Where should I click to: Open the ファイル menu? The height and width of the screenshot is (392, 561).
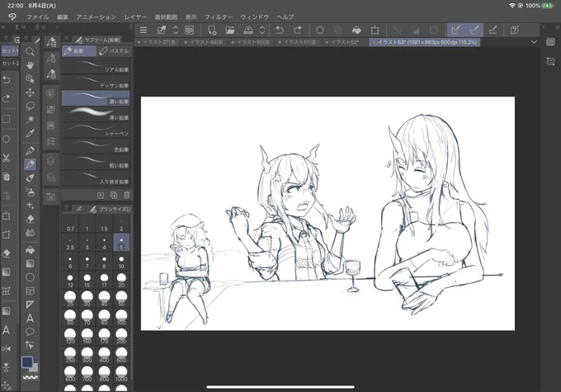tap(38, 17)
